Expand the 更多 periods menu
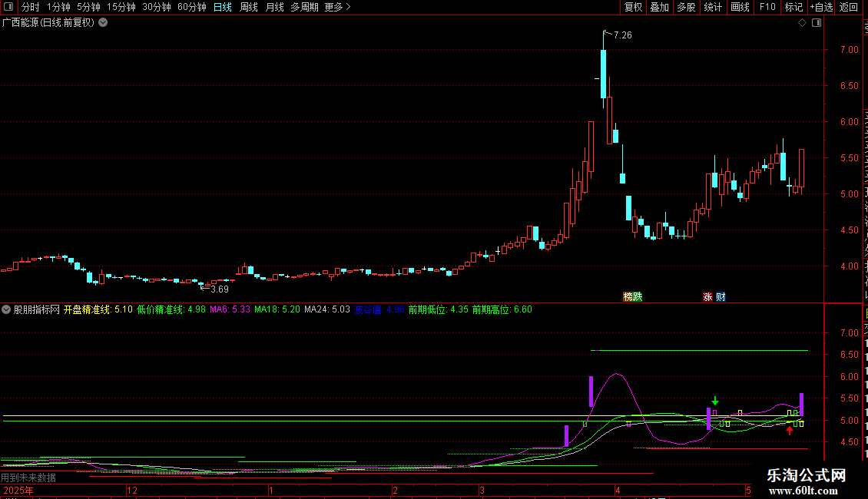Image resolution: width=868 pixels, height=499 pixels. (338, 7)
